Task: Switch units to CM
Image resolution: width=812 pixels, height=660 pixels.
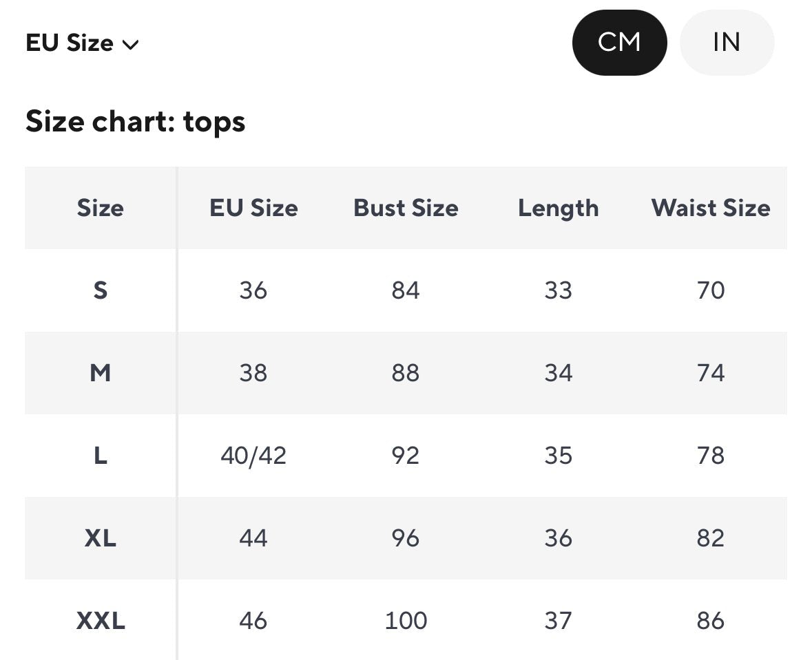Action: (x=619, y=43)
